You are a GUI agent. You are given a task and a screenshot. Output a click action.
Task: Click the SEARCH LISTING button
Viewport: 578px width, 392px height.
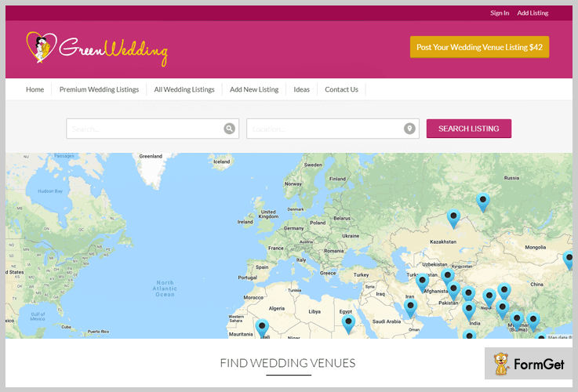tap(469, 129)
